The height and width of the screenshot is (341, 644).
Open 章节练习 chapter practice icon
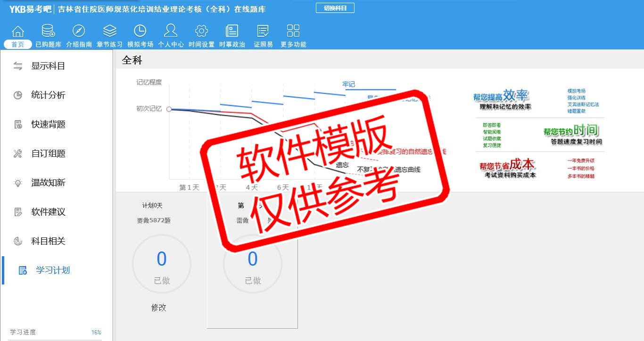109,32
